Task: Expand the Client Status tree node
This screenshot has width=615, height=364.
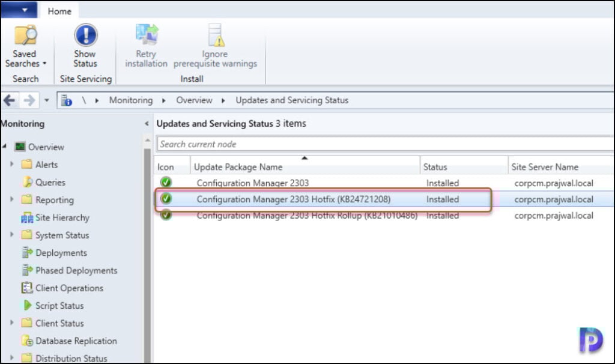Action: pos(12,323)
